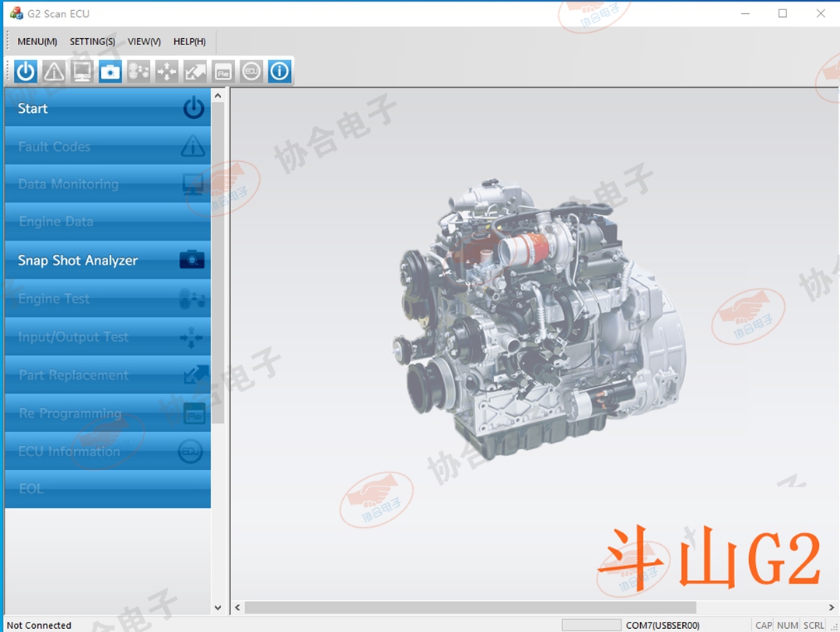The image size is (840, 632).
Task: Open Re Programming sidebar item
Action: coord(107,413)
